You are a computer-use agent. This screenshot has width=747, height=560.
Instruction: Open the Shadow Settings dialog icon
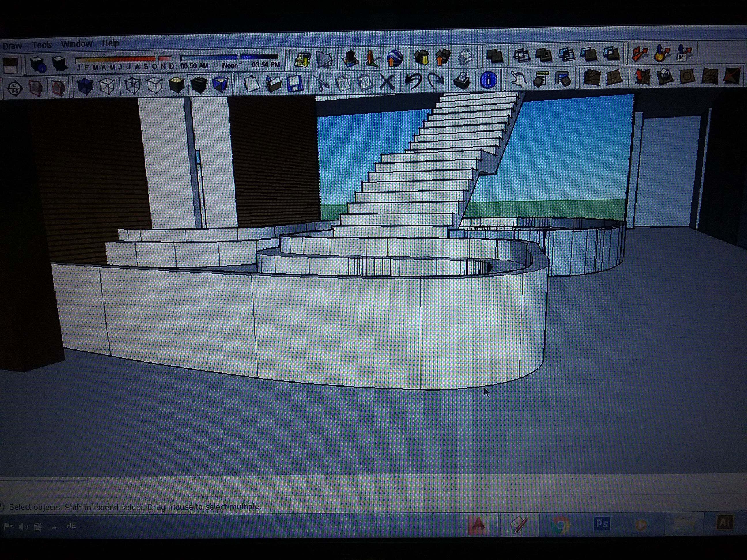37,64
